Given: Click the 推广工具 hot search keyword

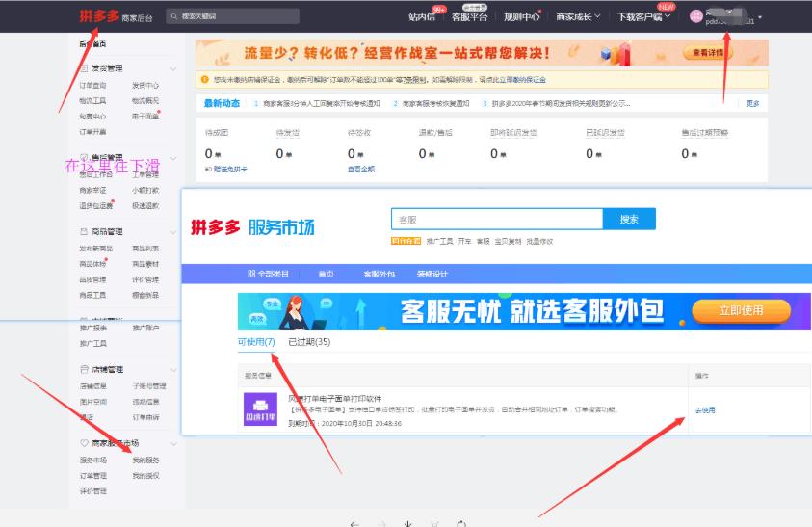Looking at the screenshot, I should (x=439, y=241).
